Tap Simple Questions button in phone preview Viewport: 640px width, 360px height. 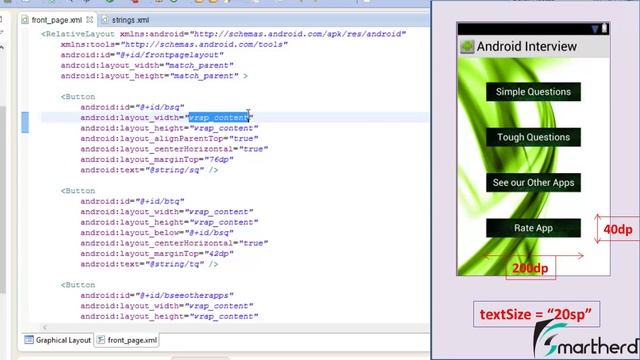coord(533,92)
